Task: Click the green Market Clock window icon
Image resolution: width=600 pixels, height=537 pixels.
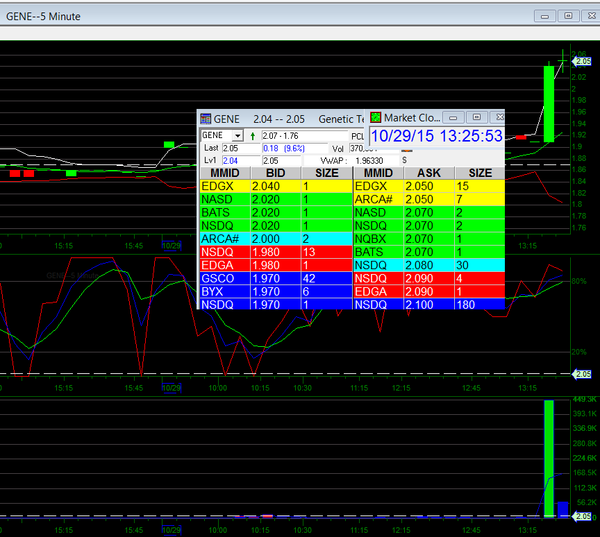Action: 376,117
